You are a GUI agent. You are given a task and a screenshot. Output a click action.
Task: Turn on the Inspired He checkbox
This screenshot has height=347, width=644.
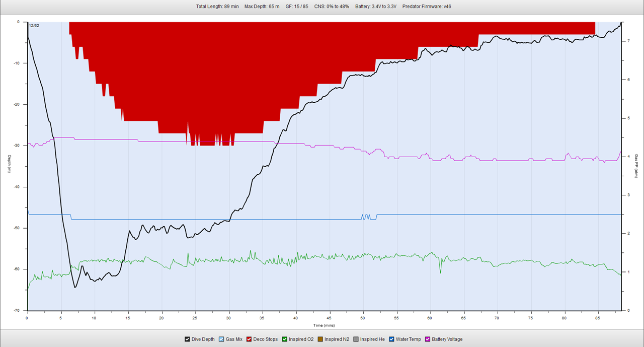pyautogui.click(x=356, y=339)
